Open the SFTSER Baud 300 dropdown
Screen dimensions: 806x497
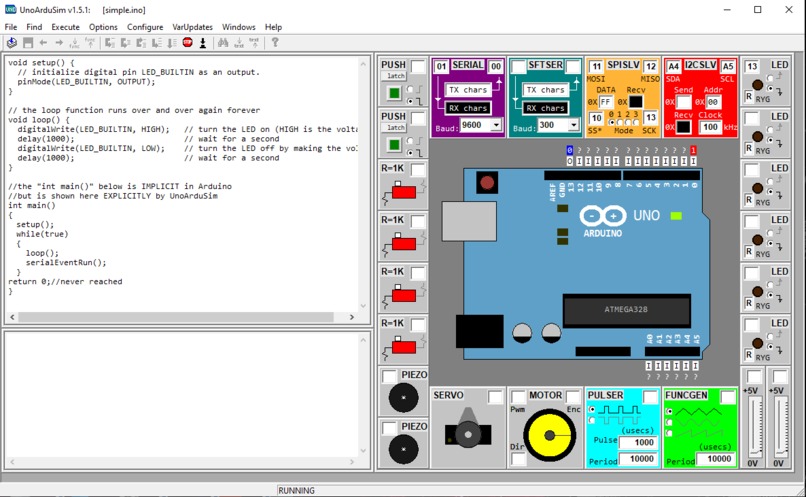coord(574,125)
